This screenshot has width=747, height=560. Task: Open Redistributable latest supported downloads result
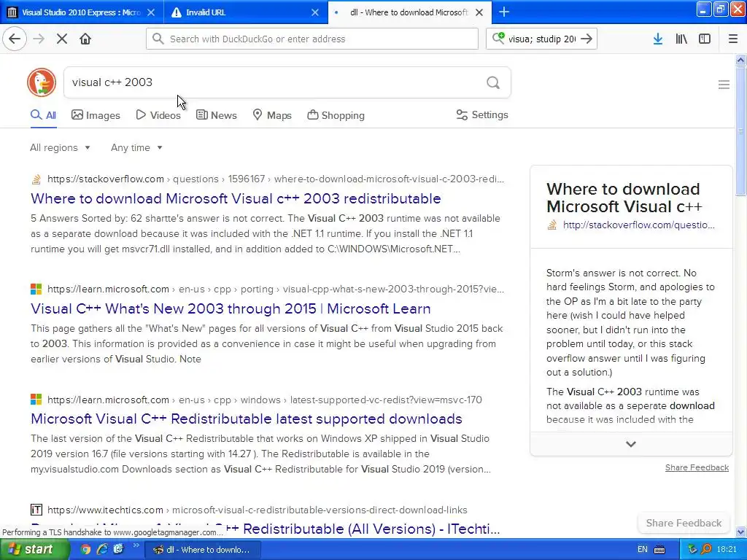[x=247, y=419]
